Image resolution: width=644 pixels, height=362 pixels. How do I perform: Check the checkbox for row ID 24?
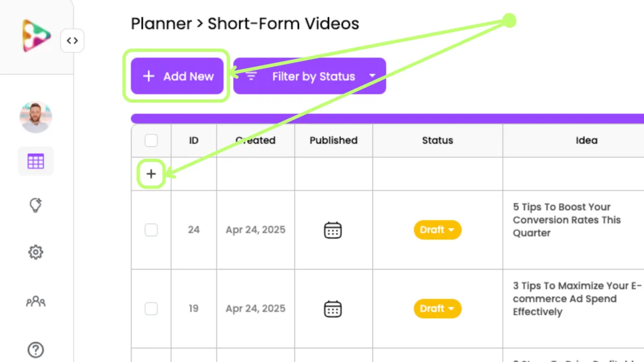coord(151,230)
